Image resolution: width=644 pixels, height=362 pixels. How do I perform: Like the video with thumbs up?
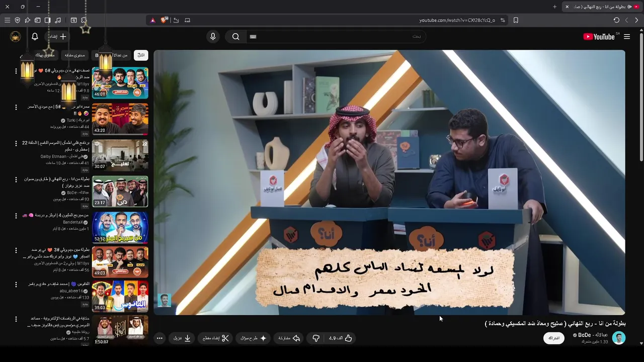341,338
